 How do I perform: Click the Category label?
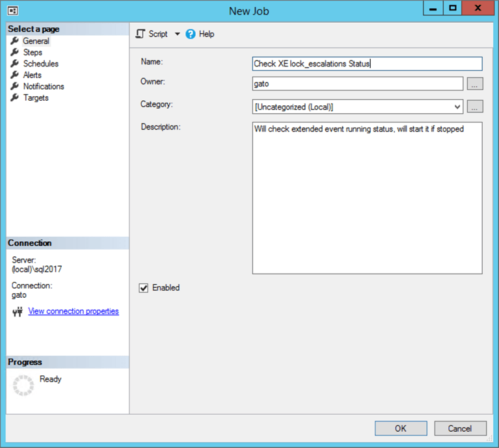tap(157, 104)
